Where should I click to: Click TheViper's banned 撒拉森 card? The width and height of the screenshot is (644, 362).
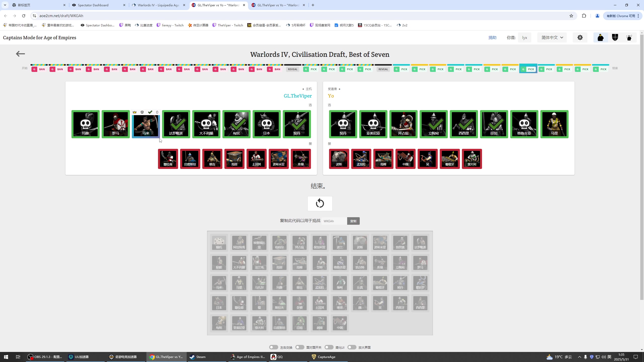click(168, 159)
